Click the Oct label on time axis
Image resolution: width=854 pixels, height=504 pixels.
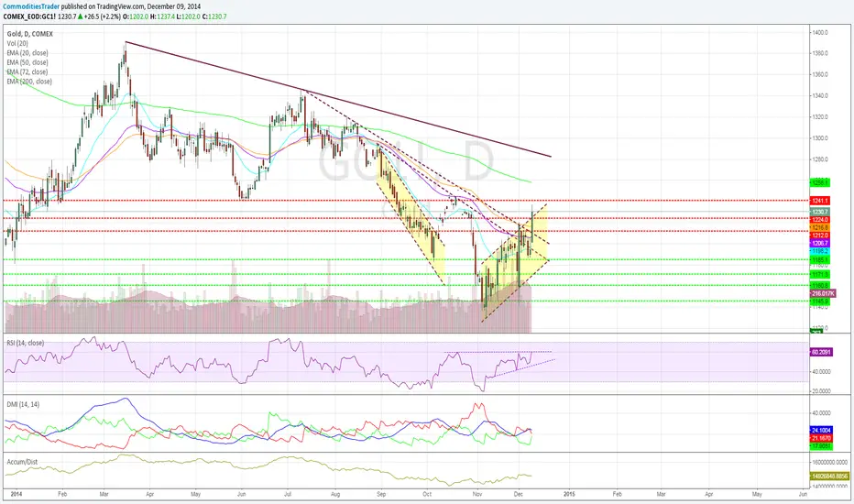tap(427, 494)
